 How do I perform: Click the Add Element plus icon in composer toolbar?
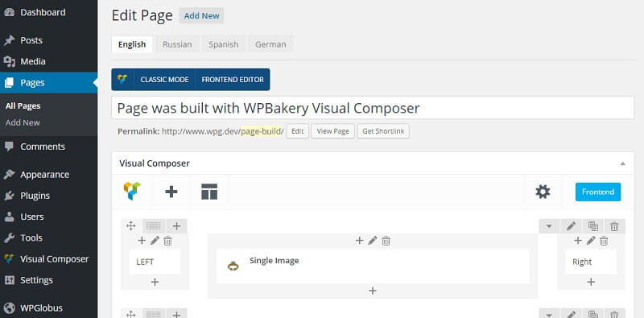tap(171, 192)
